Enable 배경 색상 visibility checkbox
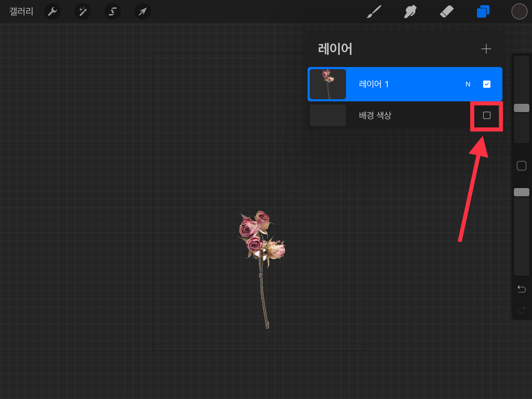Viewport: 532px width, 399px height. tap(487, 115)
